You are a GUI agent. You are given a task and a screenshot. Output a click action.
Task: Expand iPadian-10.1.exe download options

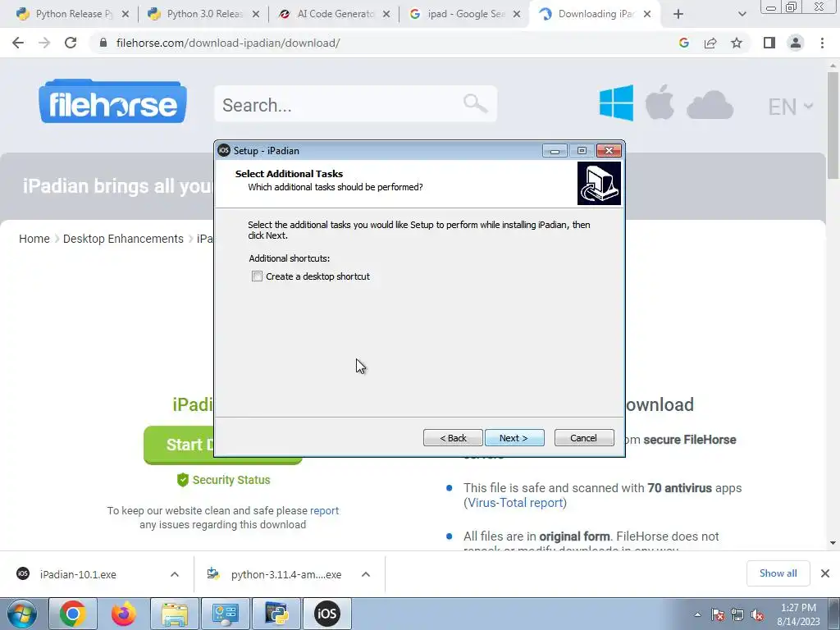pyautogui.click(x=175, y=574)
